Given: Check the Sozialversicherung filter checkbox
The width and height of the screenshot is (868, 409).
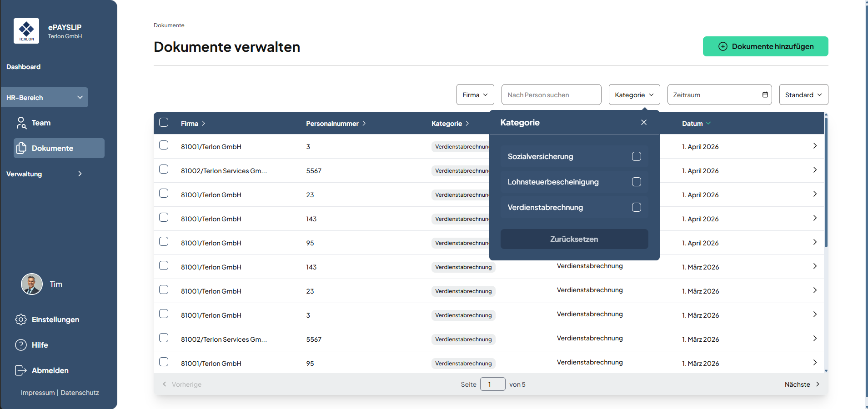Looking at the screenshot, I should [636, 156].
